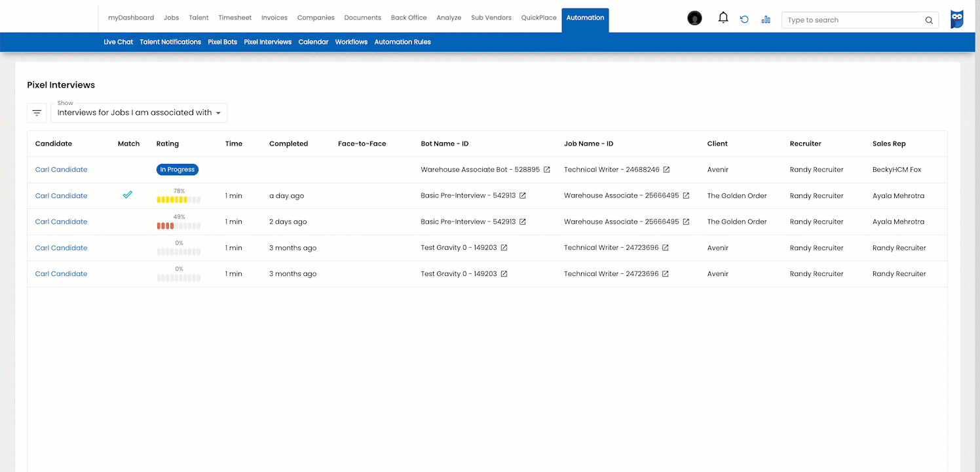The width and height of the screenshot is (980, 472).
Task: Open the Timesheet tab
Action: 235,18
